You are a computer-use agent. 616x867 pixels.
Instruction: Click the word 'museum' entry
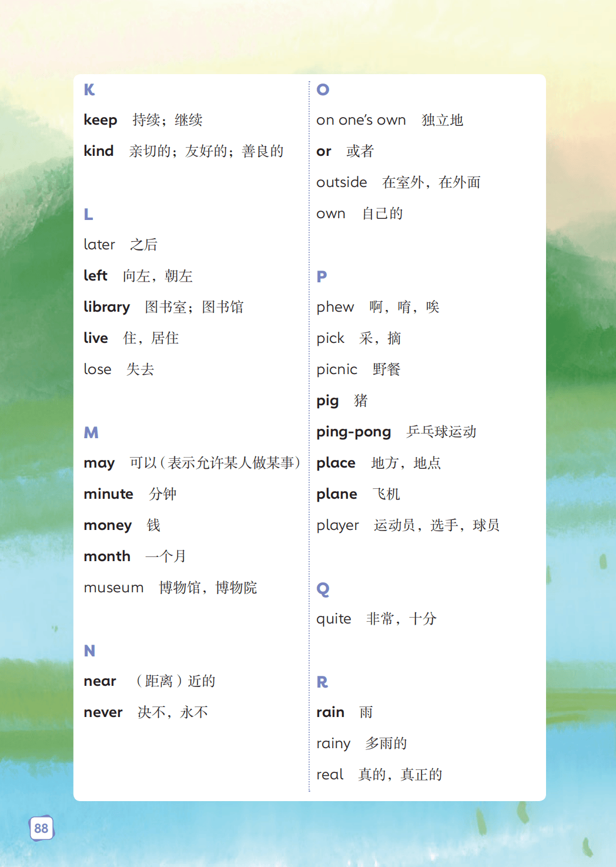pos(113,588)
